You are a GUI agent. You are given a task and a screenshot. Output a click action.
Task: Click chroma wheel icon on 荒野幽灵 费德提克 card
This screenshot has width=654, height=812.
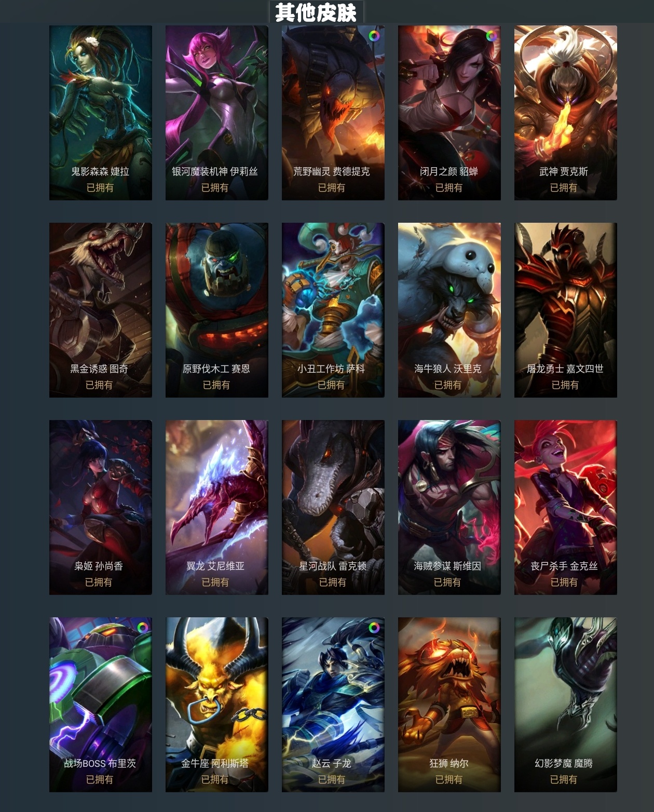click(x=374, y=36)
